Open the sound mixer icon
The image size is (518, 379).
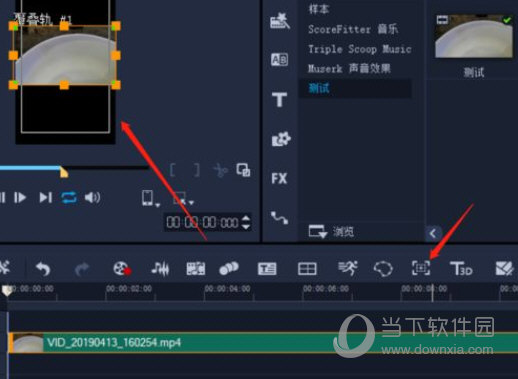click(160, 269)
